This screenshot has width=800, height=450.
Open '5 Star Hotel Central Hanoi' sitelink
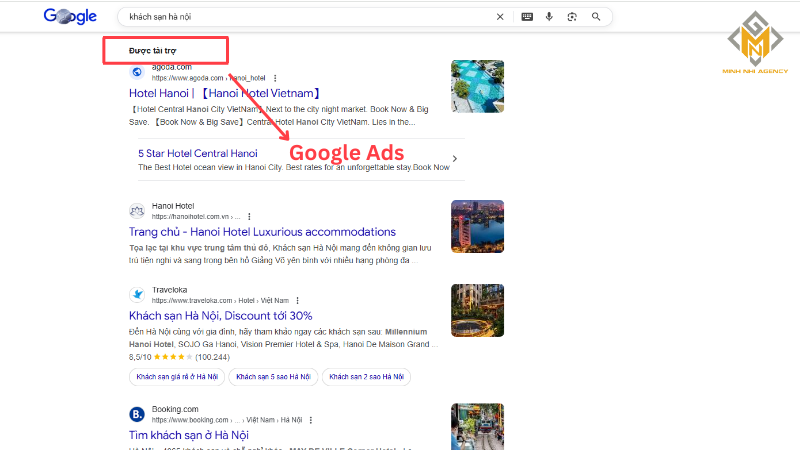tap(198, 153)
